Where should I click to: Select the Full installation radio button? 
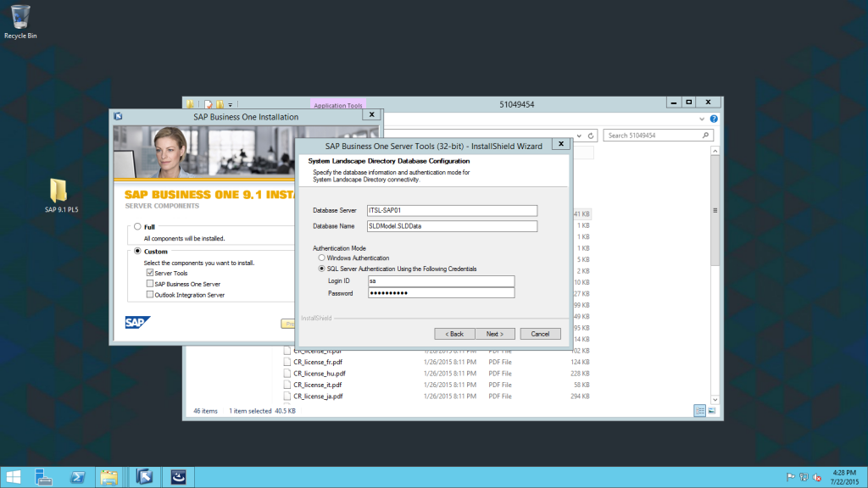point(137,226)
